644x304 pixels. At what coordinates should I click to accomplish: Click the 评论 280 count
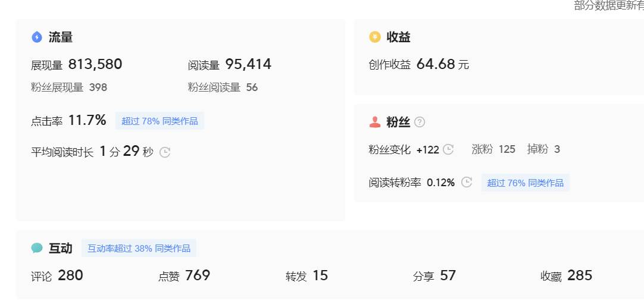70,275
